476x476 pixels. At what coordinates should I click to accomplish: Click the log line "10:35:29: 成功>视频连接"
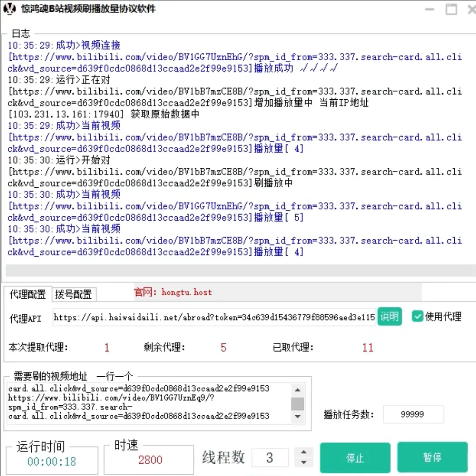pos(64,45)
